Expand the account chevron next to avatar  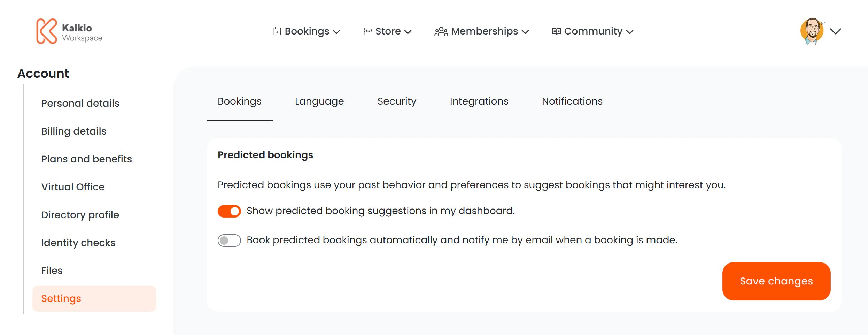point(836,31)
